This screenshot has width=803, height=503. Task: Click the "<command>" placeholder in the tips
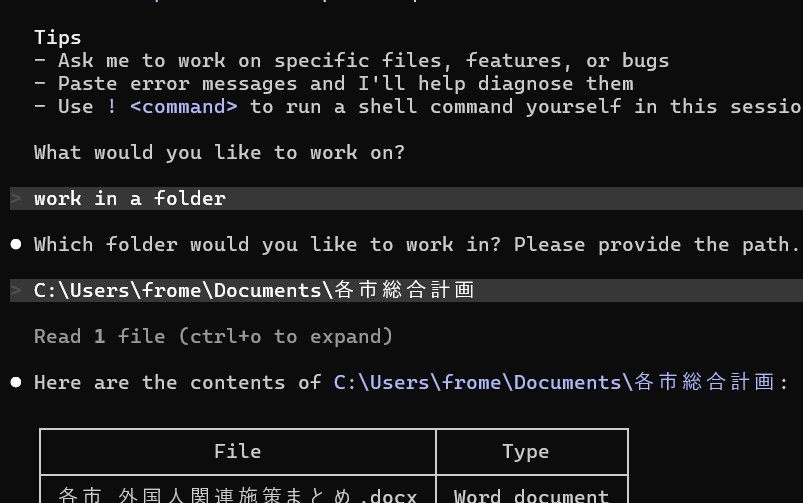(183, 106)
